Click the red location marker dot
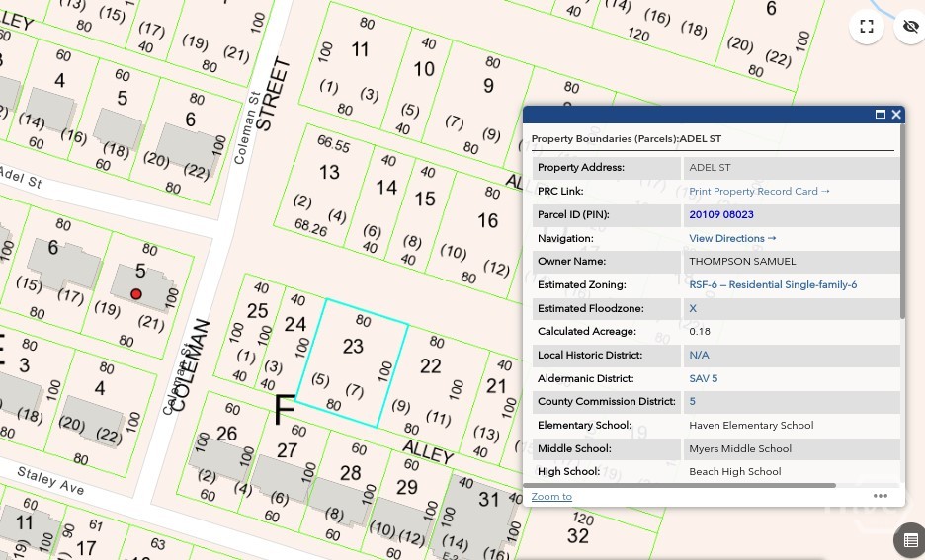The width and height of the screenshot is (925, 560). coord(136,294)
